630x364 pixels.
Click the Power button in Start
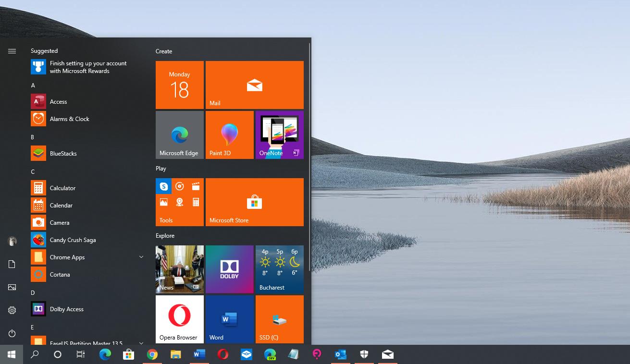[12, 333]
